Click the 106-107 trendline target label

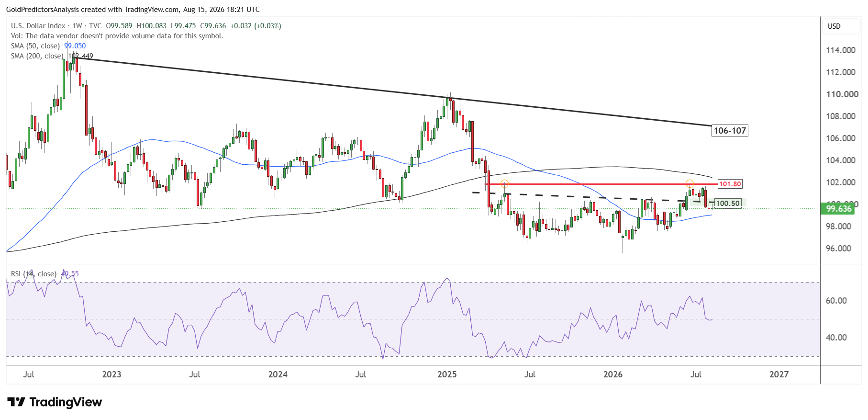[x=730, y=131]
